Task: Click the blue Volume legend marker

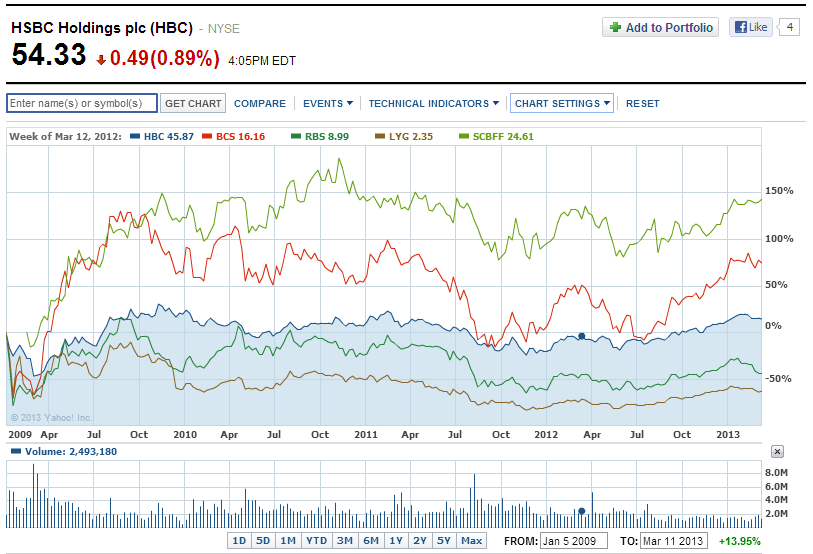Action: (x=16, y=451)
